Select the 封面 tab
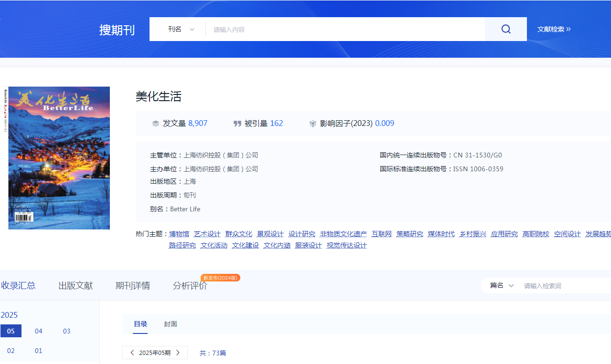611x364 pixels. pyautogui.click(x=171, y=324)
